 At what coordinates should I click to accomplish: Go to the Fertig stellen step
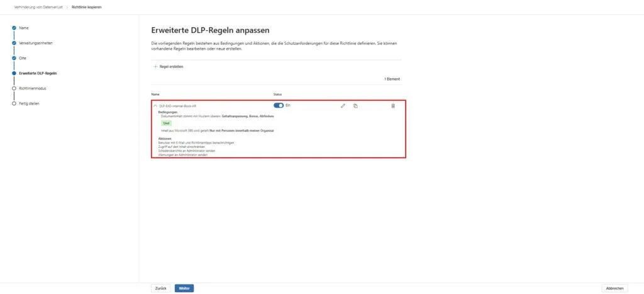(x=29, y=103)
